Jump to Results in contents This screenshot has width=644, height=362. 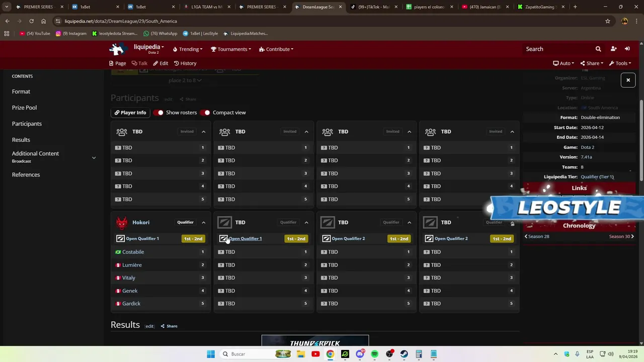(x=21, y=140)
